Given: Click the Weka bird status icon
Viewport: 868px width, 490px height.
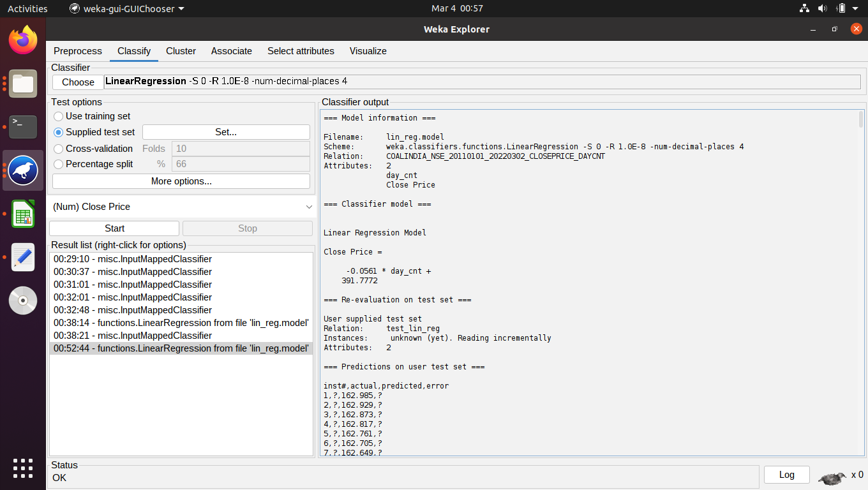Looking at the screenshot, I should pos(832,476).
